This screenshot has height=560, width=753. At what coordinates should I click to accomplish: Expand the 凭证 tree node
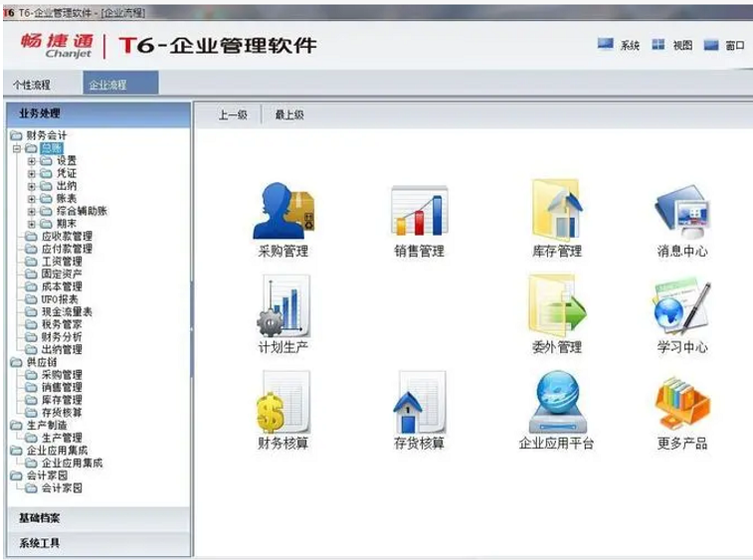(x=32, y=173)
